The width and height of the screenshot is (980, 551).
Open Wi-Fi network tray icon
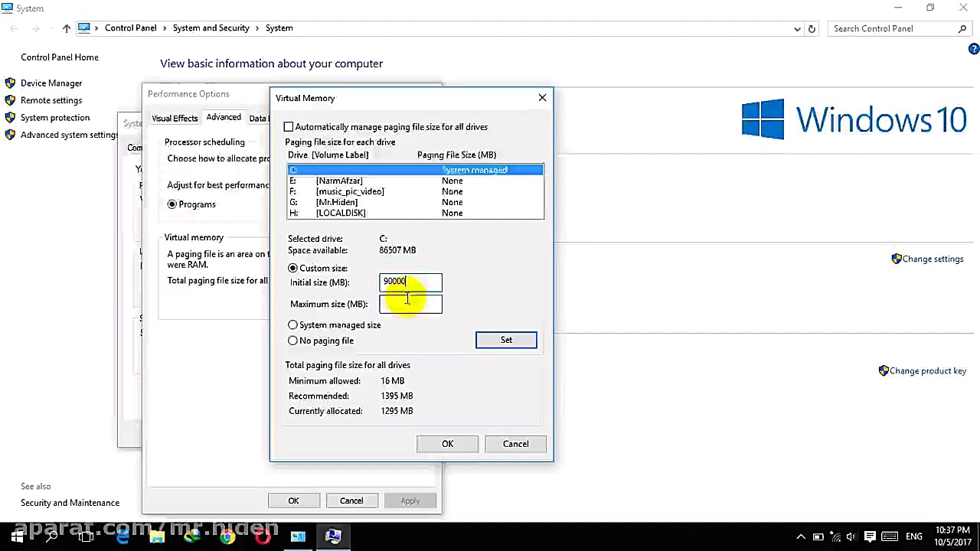point(836,536)
